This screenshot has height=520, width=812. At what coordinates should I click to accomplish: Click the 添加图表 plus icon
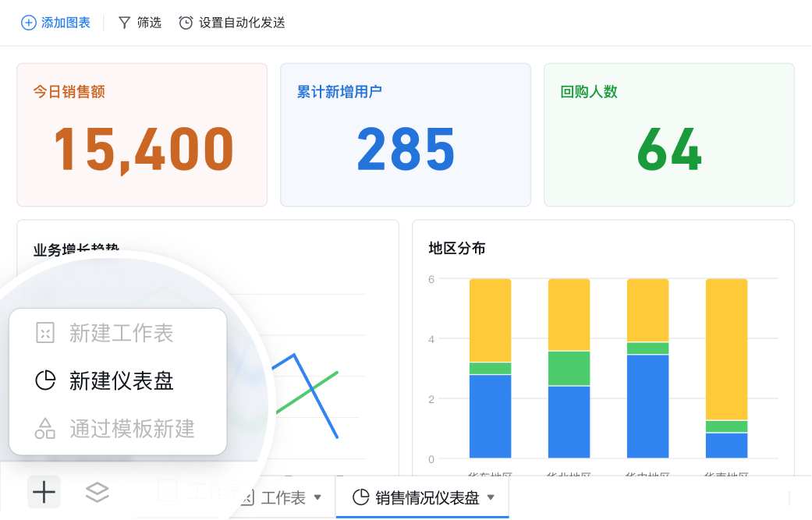(x=29, y=23)
